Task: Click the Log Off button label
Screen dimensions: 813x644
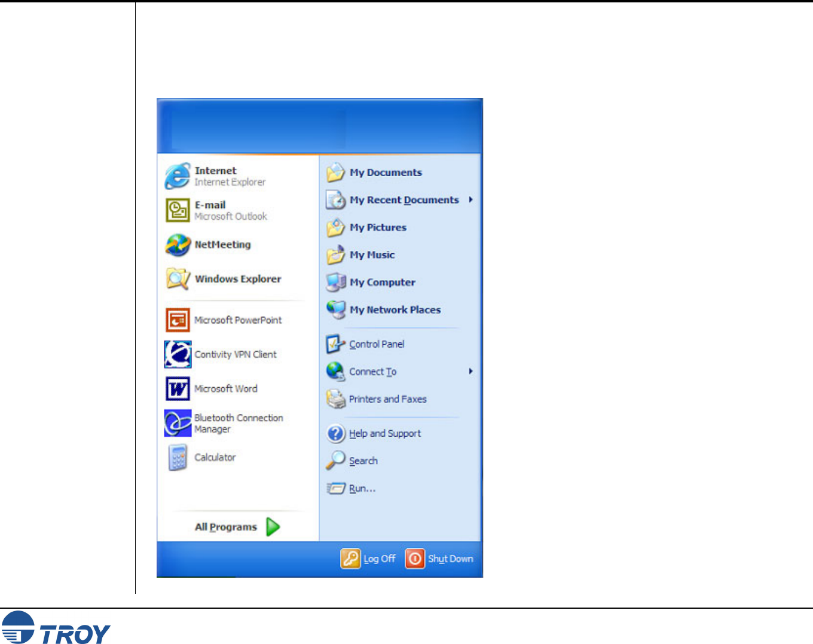Action: (380, 559)
